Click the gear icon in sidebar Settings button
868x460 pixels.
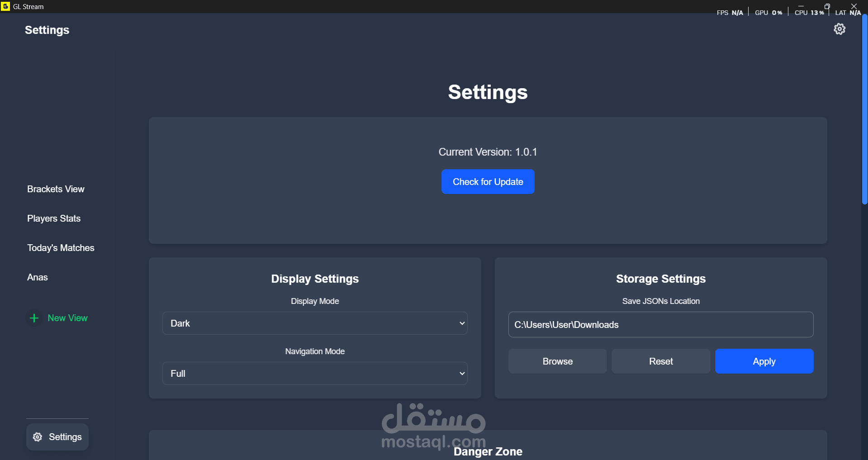(38, 437)
